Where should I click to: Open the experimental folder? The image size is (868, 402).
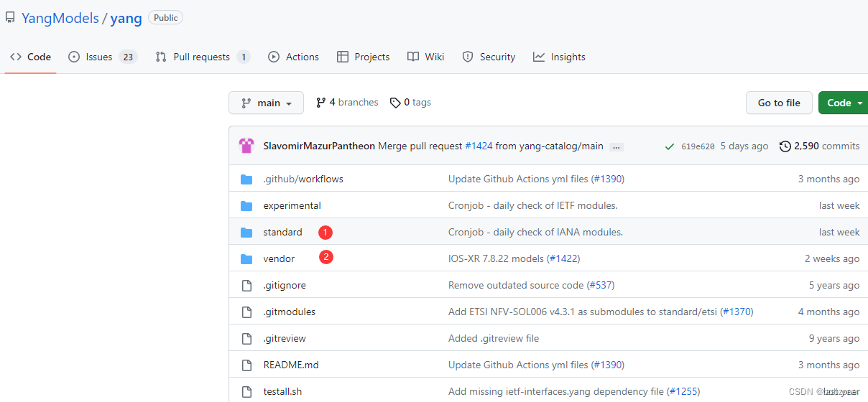pos(292,205)
